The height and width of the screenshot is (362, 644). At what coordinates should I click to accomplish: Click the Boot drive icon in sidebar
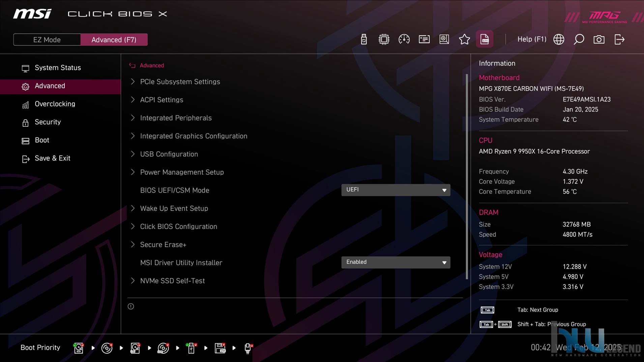click(25, 141)
